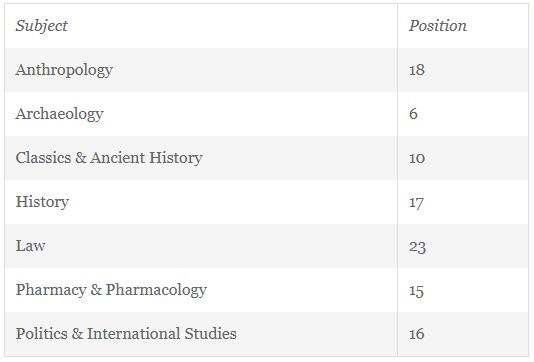Click the word Studies in the last row
534x362 pixels.
[x=210, y=334]
